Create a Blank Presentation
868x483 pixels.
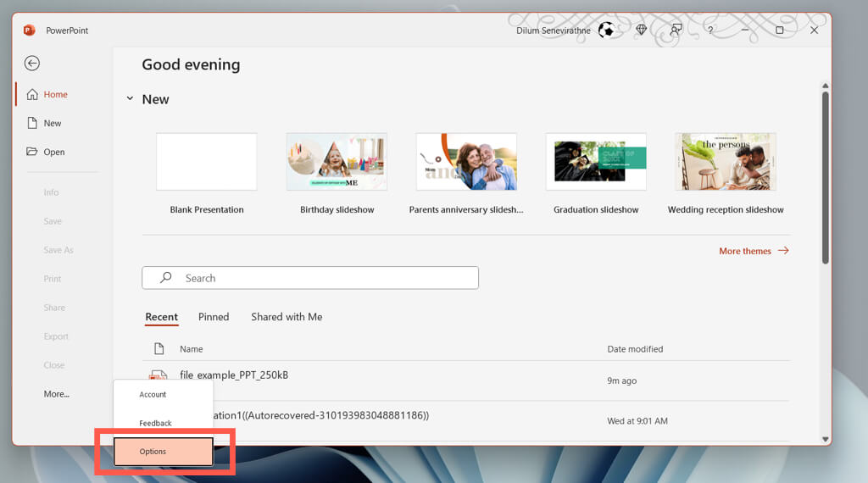click(x=207, y=174)
